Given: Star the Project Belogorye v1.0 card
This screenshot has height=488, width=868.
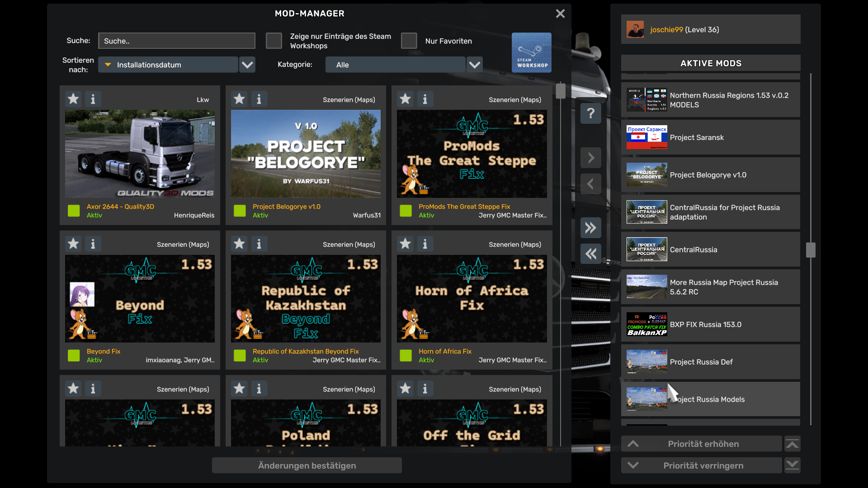Looking at the screenshot, I should [x=239, y=99].
